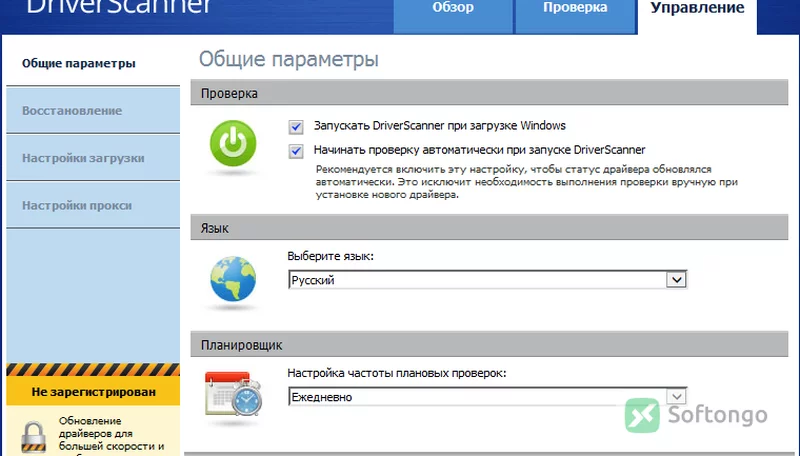Toggle Запускать DriverScanner при загрузке Windows checkbox
800x456 pixels.
[296, 127]
